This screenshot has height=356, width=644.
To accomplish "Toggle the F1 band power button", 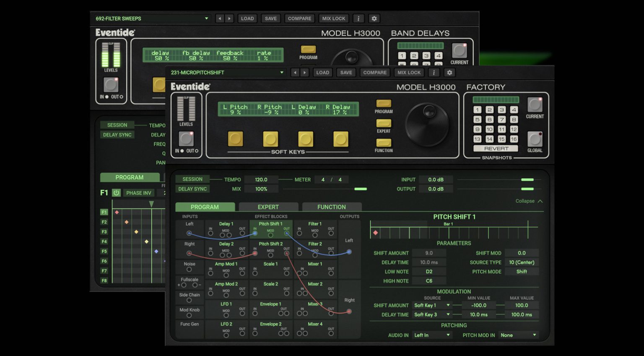I will tap(116, 193).
